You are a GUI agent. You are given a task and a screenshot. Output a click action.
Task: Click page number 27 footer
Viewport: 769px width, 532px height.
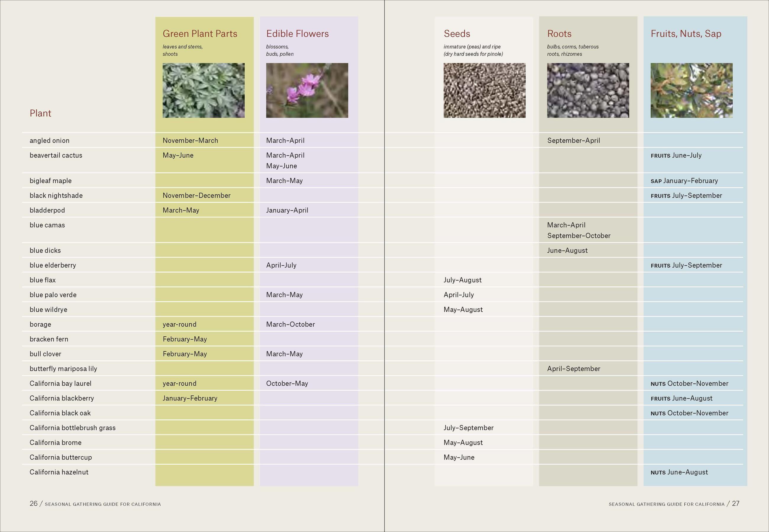point(735,504)
